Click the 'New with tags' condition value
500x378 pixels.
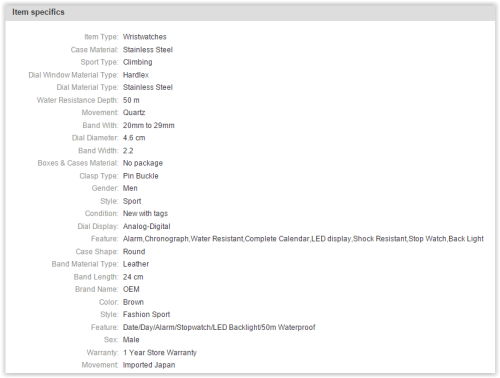click(x=145, y=214)
